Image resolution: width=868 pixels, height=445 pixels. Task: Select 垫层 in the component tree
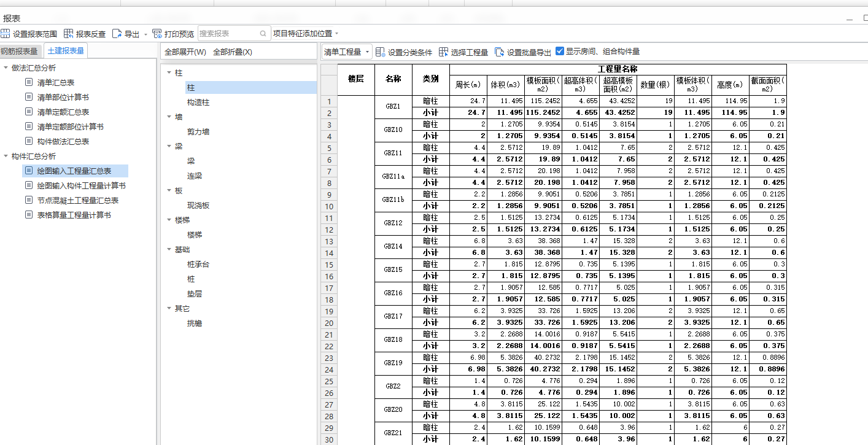click(x=195, y=293)
